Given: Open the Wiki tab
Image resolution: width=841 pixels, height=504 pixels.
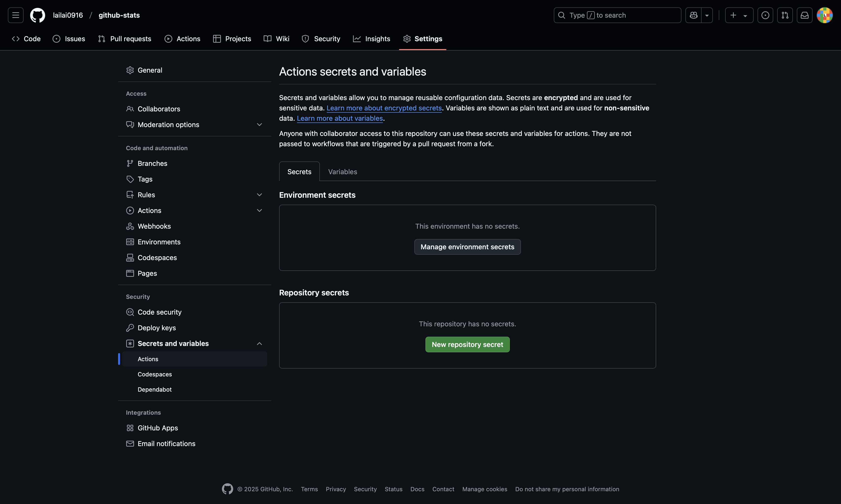Looking at the screenshot, I should pyautogui.click(x=276, y=39).
